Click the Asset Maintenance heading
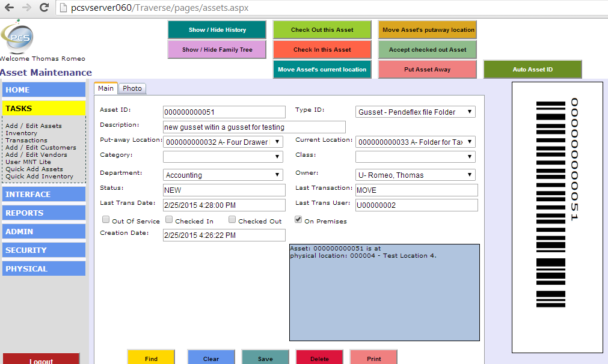Viewport: 608px width, 364px height. tap(46, 73)
